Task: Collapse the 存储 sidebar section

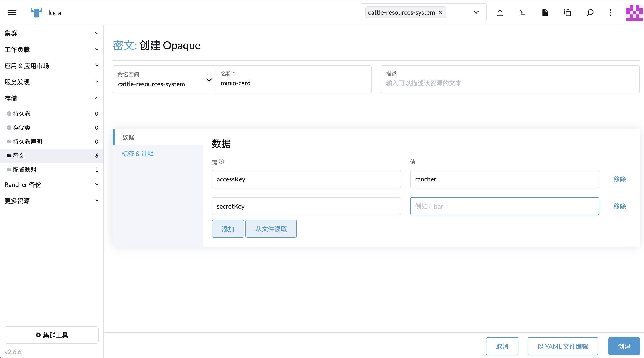Action: (97, 98)
